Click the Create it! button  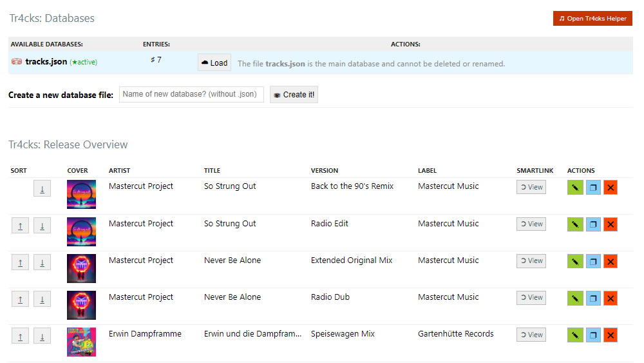tap(294, 95)
